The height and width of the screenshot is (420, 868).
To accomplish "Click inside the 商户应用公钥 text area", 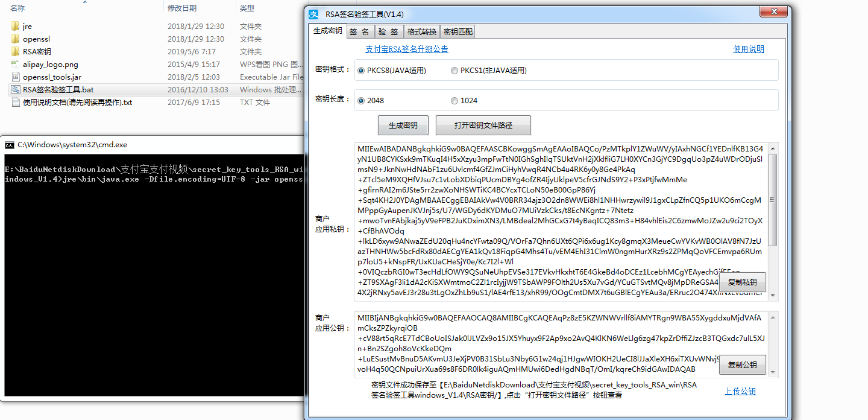I will [x=561, y=344].
